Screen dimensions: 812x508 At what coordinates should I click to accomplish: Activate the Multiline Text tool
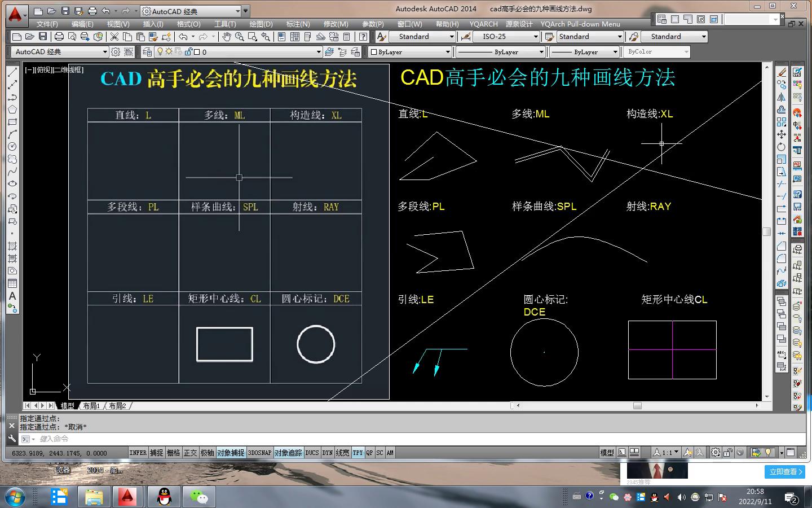(12, 296)
